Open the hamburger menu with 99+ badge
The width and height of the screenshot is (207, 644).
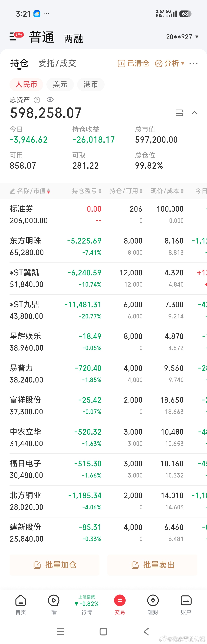(x=16, y=36)
